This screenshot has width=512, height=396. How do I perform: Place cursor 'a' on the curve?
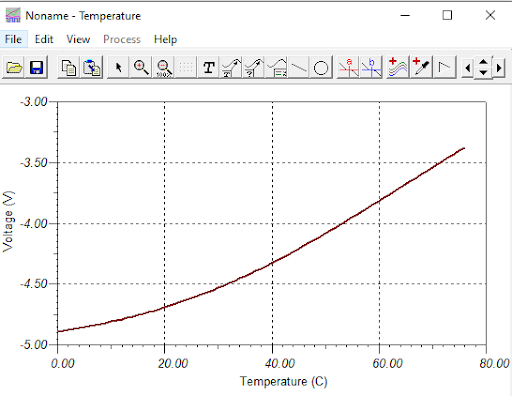click(x=348, y=68)
